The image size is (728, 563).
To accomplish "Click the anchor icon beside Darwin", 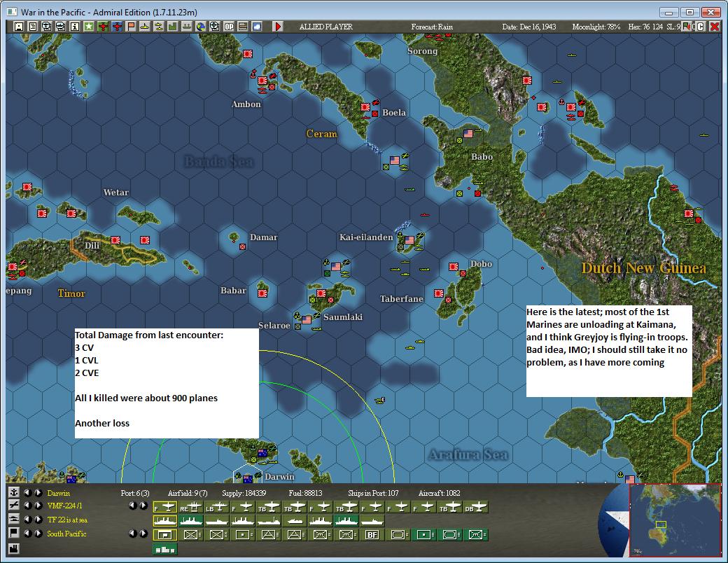I will tap(14, 492).
